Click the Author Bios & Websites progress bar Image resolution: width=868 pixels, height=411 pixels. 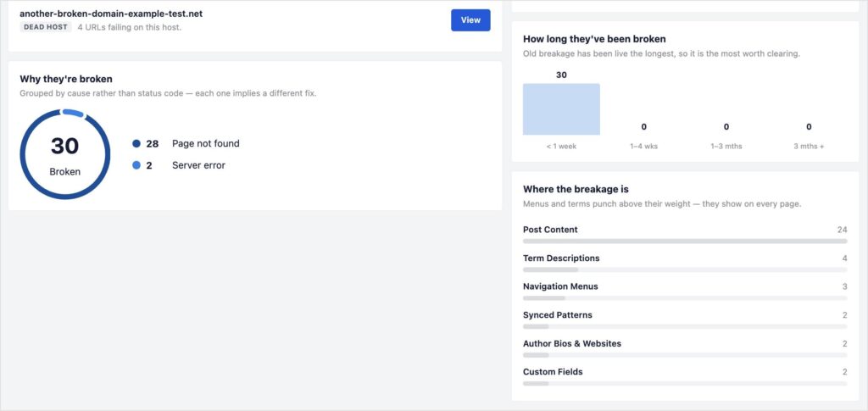tap(685, 355)
